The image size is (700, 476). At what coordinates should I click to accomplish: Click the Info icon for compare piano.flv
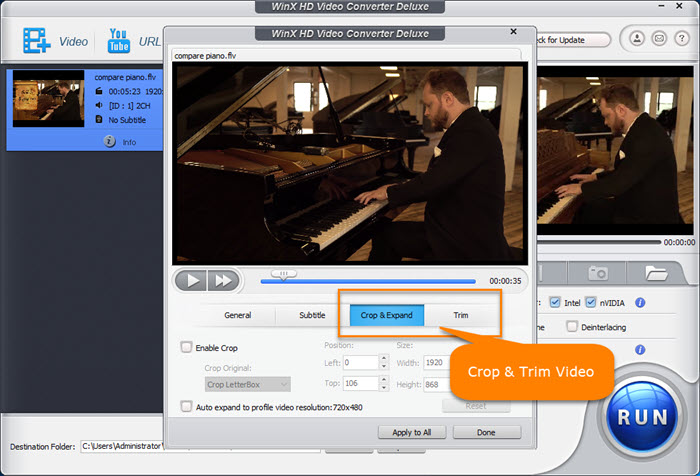[109, 142]
